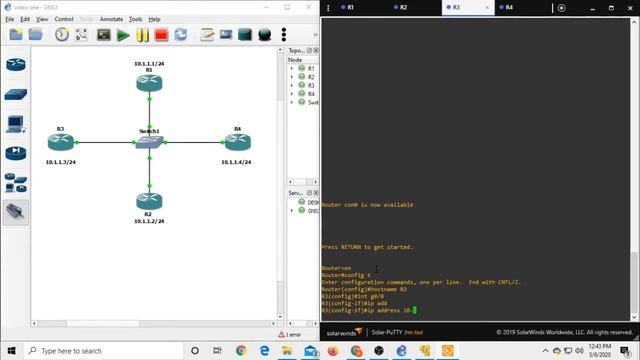Open the Annotate menu
This screenshot has width=640, height=360.
click(111, 19)
